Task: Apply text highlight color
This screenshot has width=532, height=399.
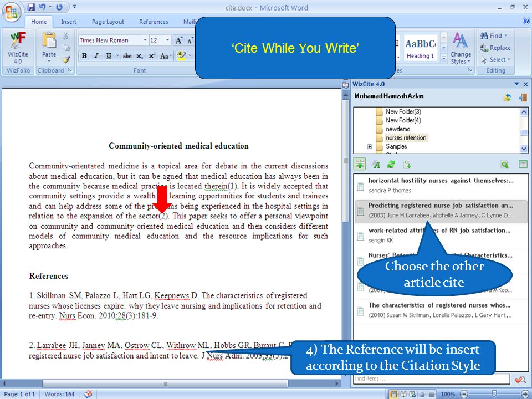Action: click(182, 55)
